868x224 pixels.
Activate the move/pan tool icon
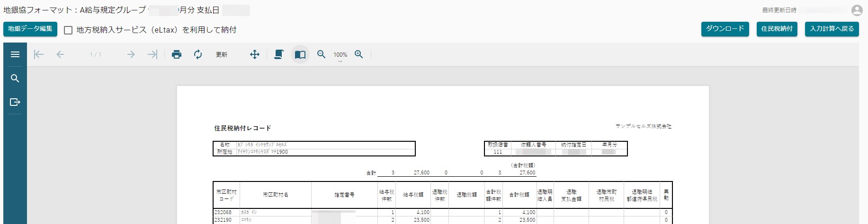tap(255, 54)
